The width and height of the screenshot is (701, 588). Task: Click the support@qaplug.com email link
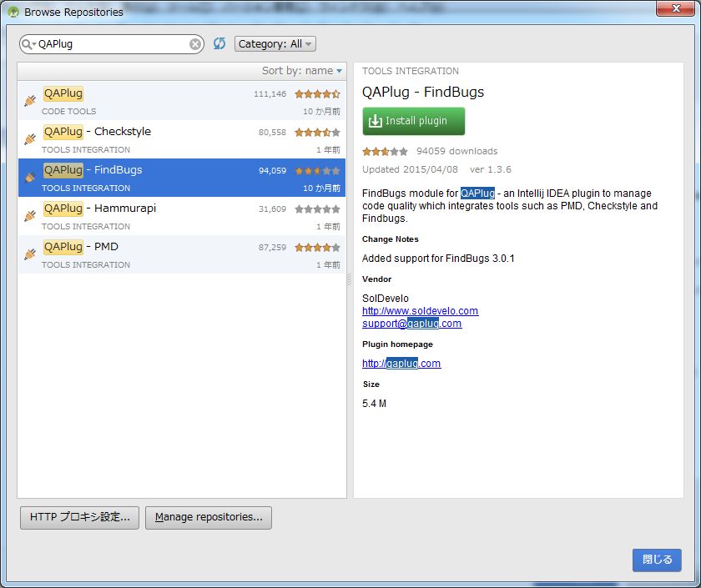click(411, 324)
